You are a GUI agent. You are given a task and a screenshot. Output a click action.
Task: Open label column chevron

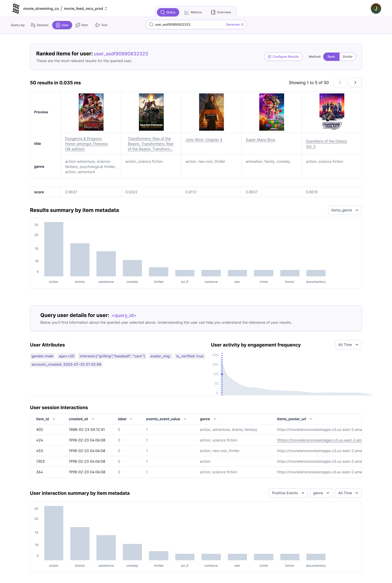coord(131,419)
